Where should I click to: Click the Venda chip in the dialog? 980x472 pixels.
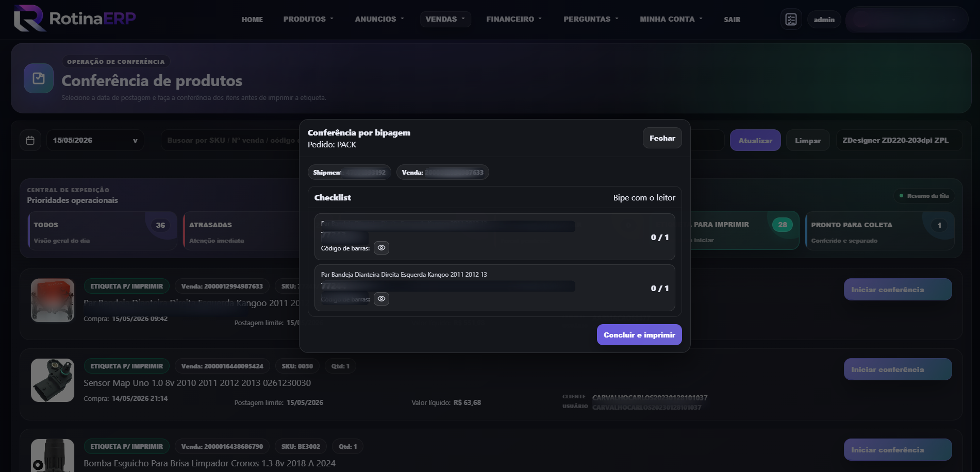point(442,172)
